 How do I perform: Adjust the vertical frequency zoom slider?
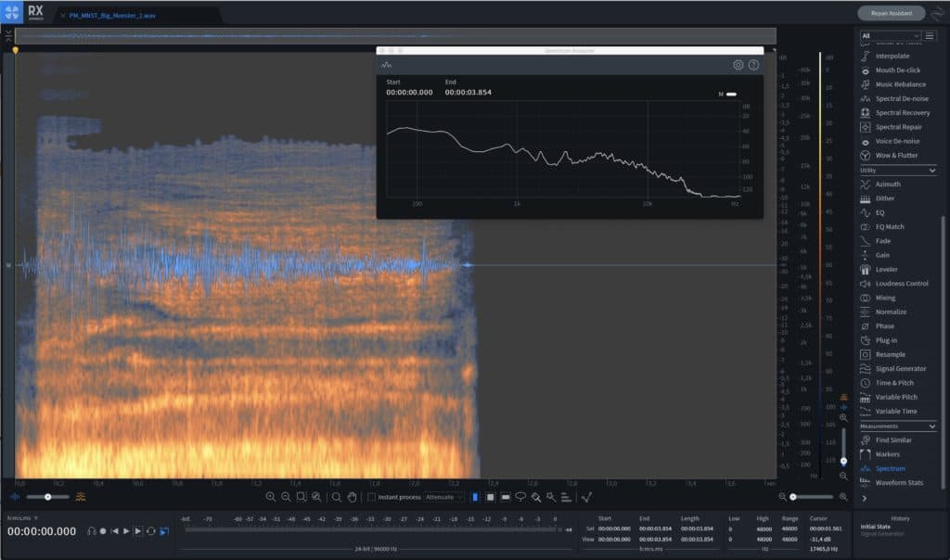843,446
